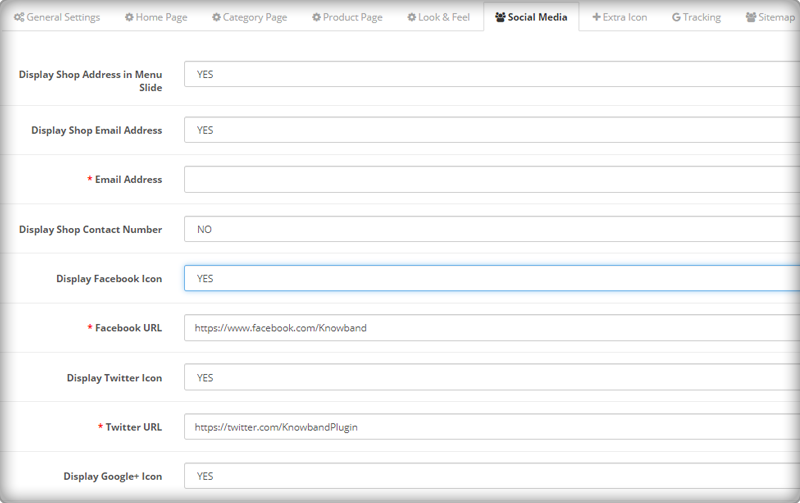Click the Twitter URL label

click(x=134, y=427)
